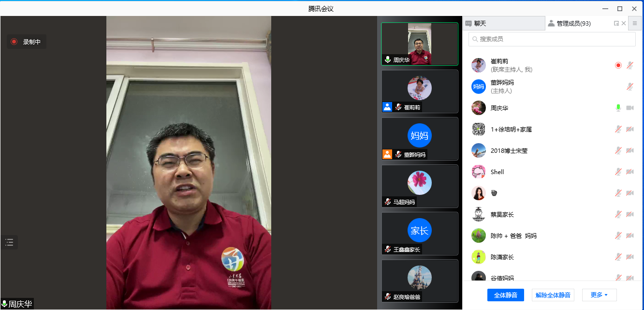Viewport: 644px width, 310px height.
Task: Click the host badge on 崔莉莉 thumbnail
Action: pos(387,107)
